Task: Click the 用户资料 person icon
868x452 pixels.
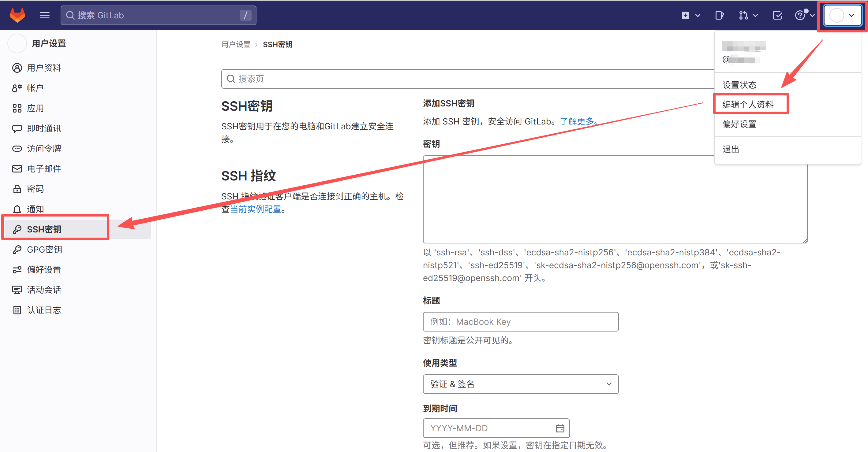Action: 17,68
